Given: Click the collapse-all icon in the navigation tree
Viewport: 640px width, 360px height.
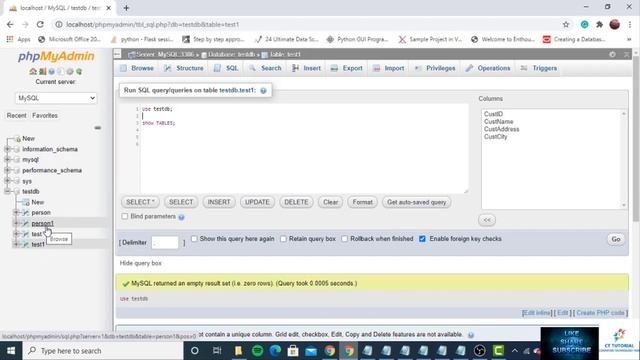Looking at the screenshot, I should pos(98,128).
